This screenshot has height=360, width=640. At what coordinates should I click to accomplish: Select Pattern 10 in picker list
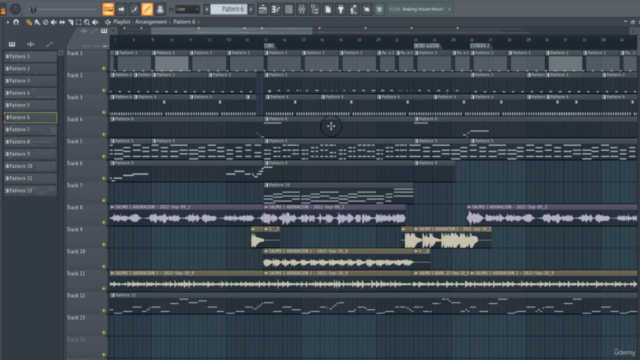[30, 166]
